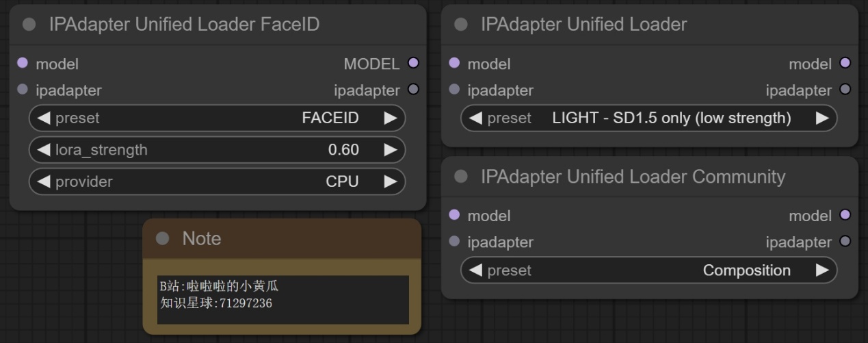Click the lora_strength value slider field

pyautogui.click(x=217, y=150)
